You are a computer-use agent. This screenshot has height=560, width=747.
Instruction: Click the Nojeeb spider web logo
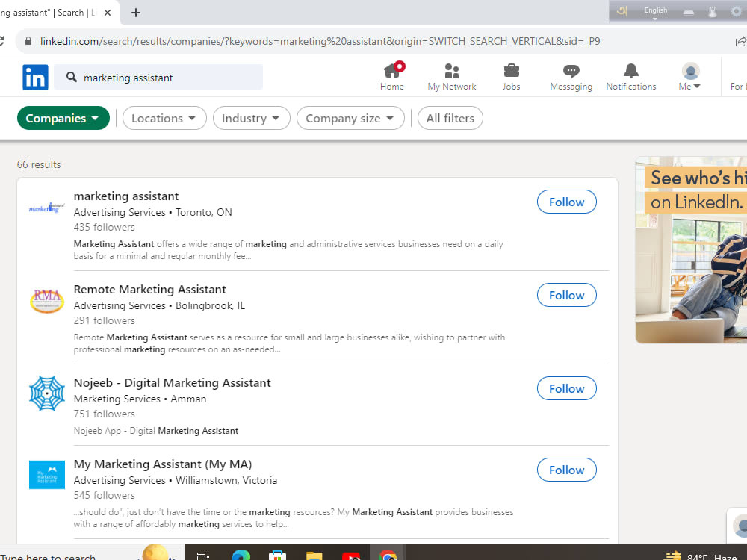46,393
